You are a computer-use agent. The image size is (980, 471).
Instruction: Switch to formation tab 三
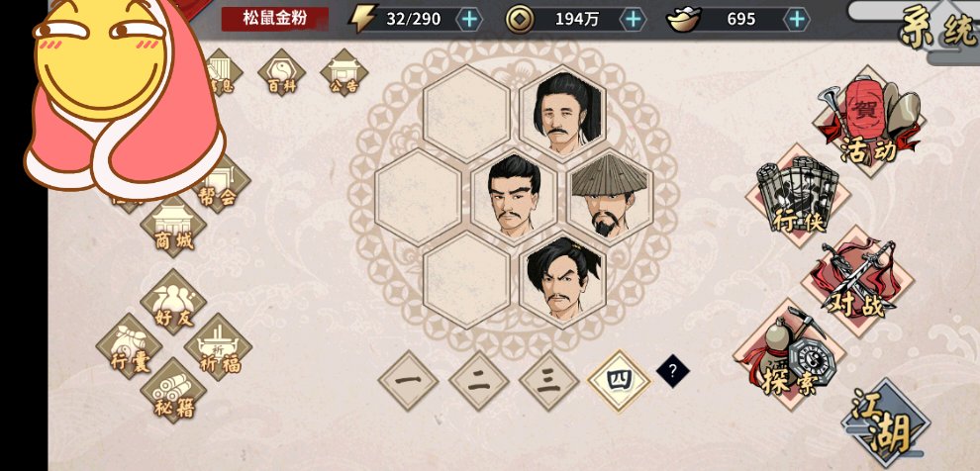(x=549, y=380)
